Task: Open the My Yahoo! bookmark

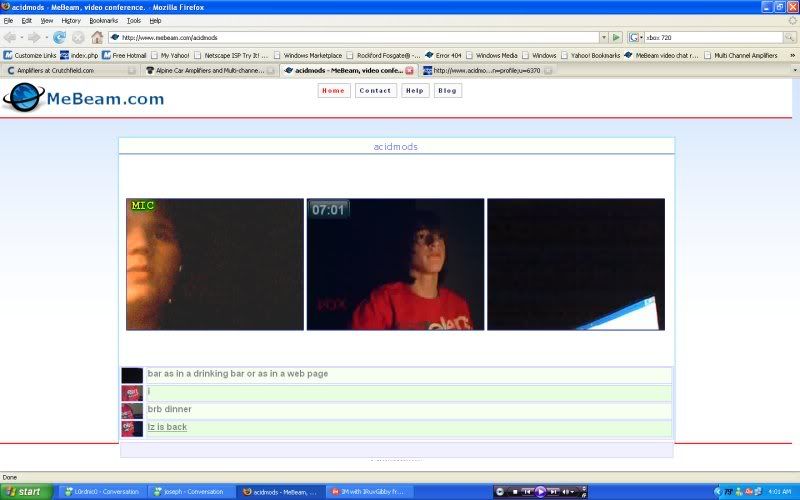Action: 170,55
